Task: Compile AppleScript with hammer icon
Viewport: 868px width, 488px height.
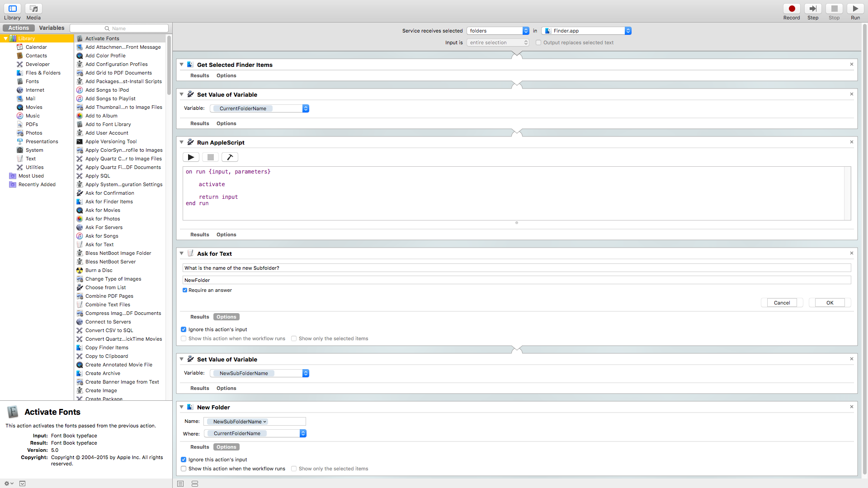Action: tap(230, 157)
